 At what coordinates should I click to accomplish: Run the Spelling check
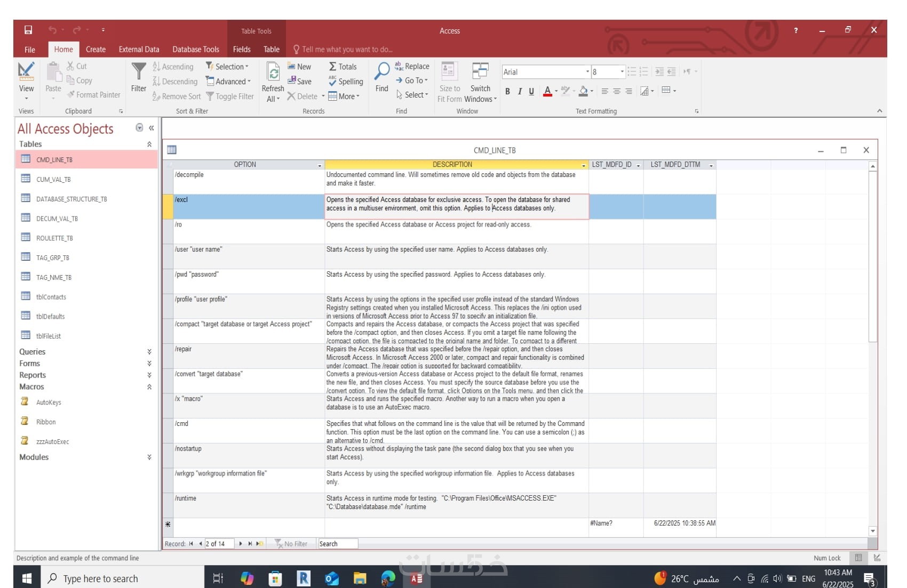click(346, 81)
